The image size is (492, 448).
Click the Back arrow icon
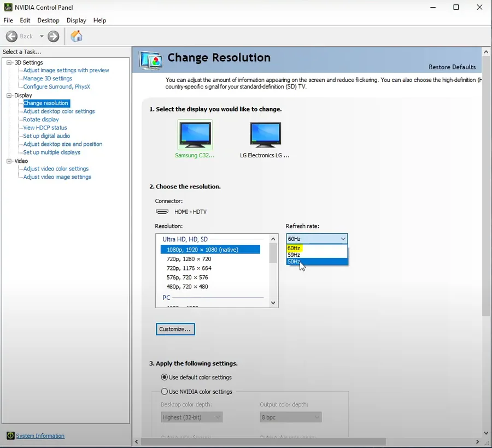click(x=11, y=37)
